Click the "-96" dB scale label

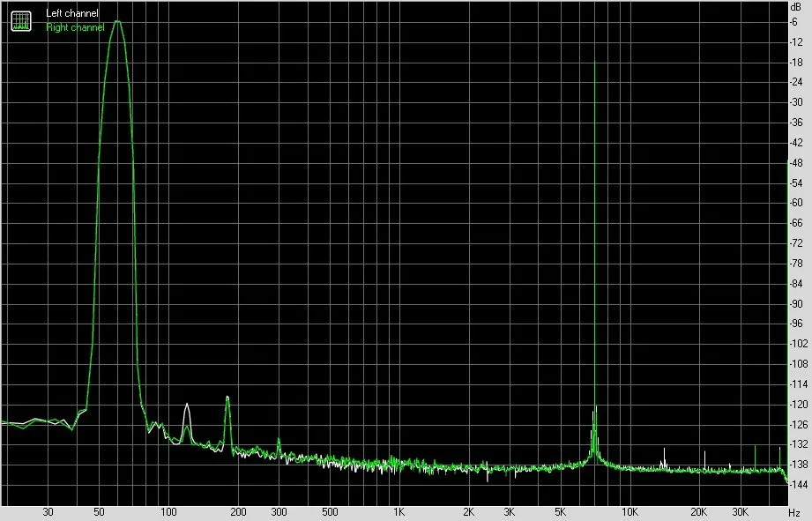click(796, 324)
